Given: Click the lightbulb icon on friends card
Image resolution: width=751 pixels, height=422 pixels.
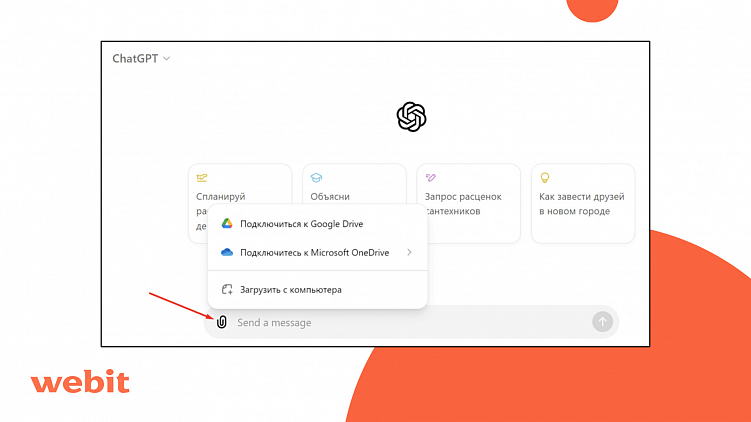Looking at the screenshot, I should pos(545,178).
